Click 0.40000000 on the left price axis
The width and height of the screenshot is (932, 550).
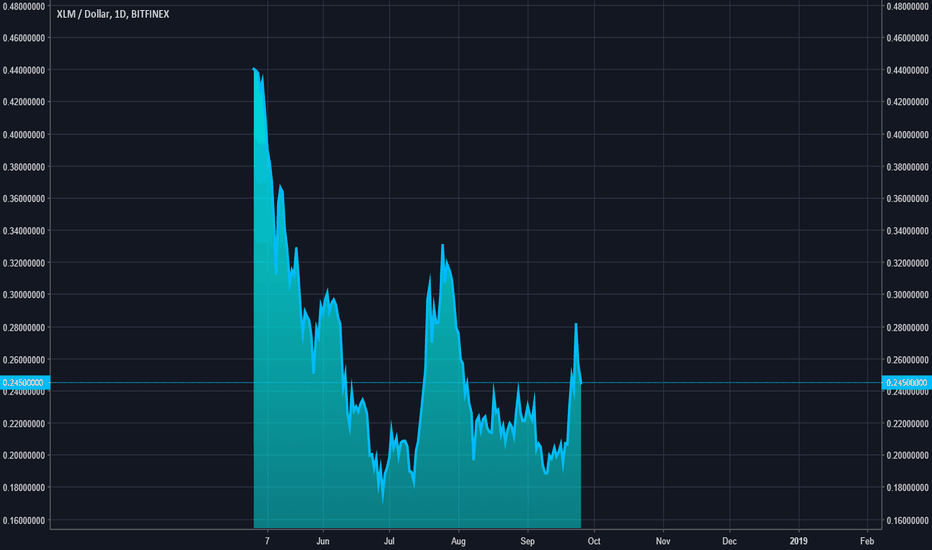tap(24, 135)
